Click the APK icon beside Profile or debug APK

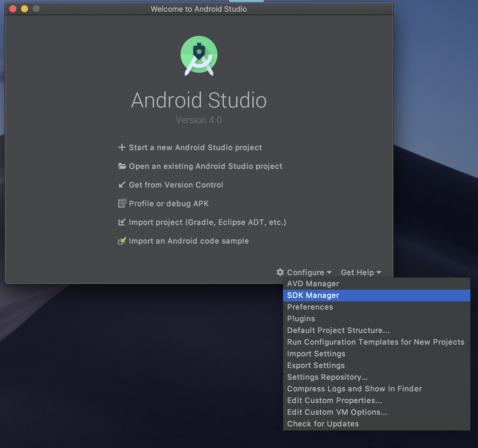pos(122,203)
